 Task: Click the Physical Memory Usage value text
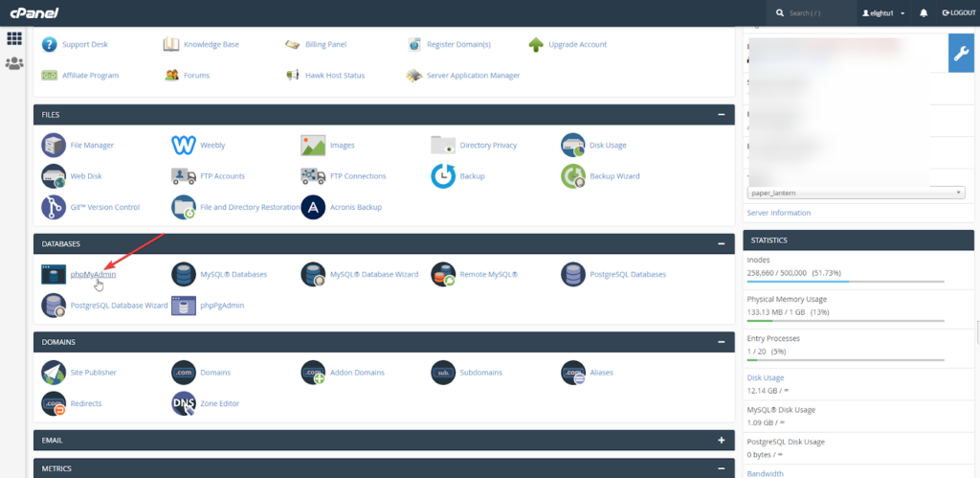[x=788, y=312]
